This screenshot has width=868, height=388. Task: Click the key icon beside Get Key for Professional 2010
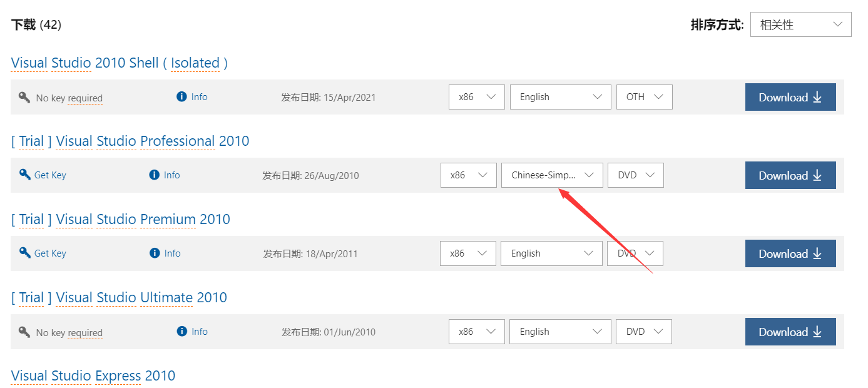[x=25, y=175]
